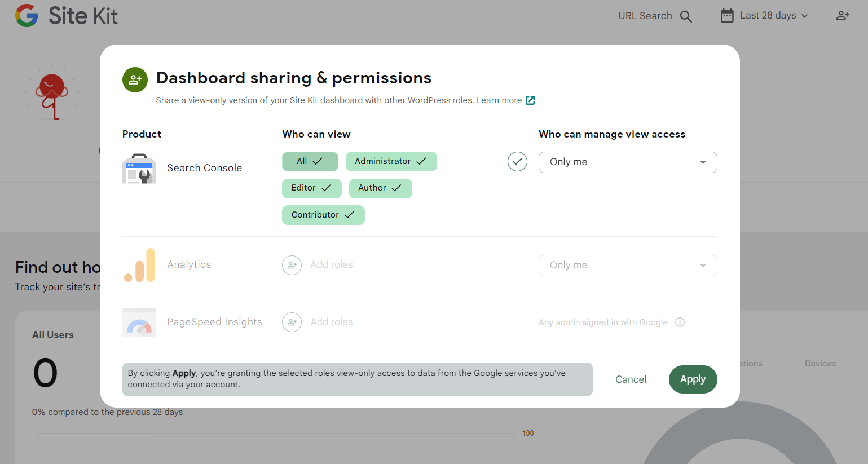Screen dimensions: 868x464
Task: Click the calendar date range icon
Action: 727,16
